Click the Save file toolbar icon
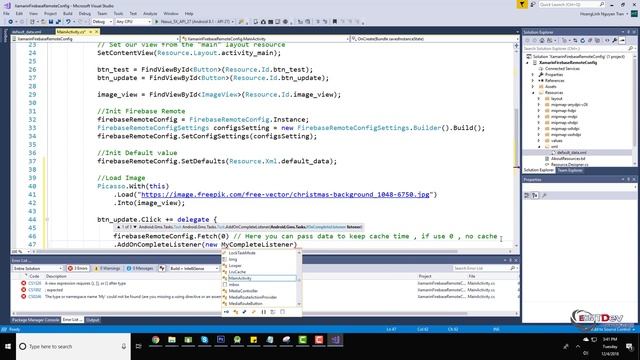Viewport: 640px width, 360px height. pyautogui.click(x=51, y=22)
